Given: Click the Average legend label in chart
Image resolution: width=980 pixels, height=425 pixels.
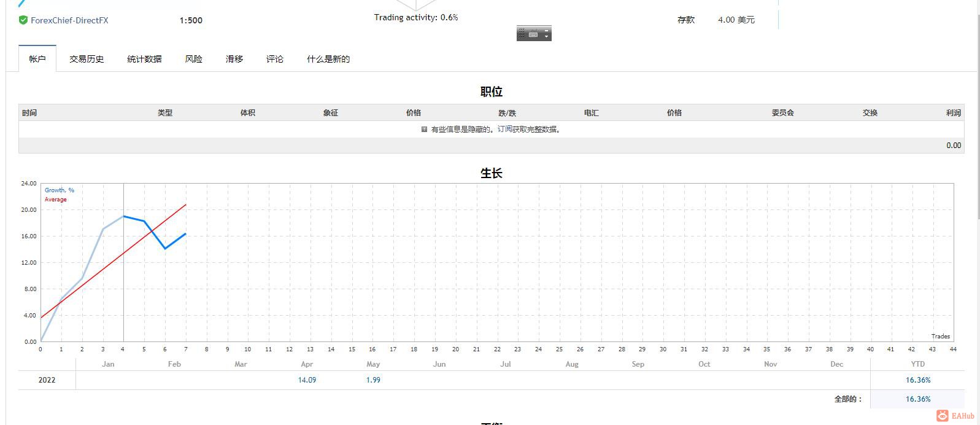Looking at the screenshot, I should (56, 200).
